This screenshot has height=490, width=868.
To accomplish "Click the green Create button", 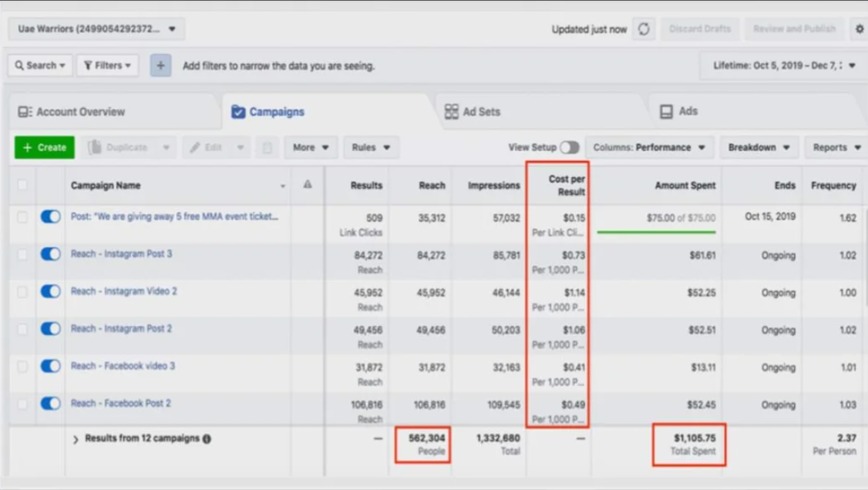I will (x=44, y=148).
